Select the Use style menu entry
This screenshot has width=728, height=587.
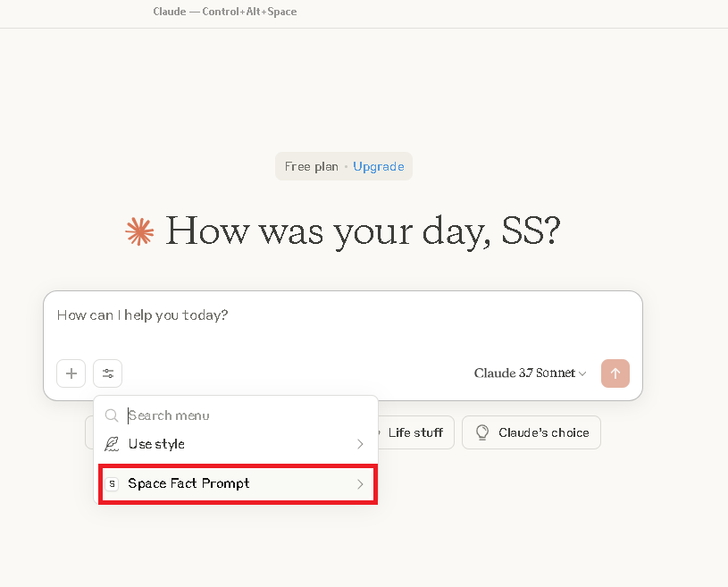coord(156,444)
